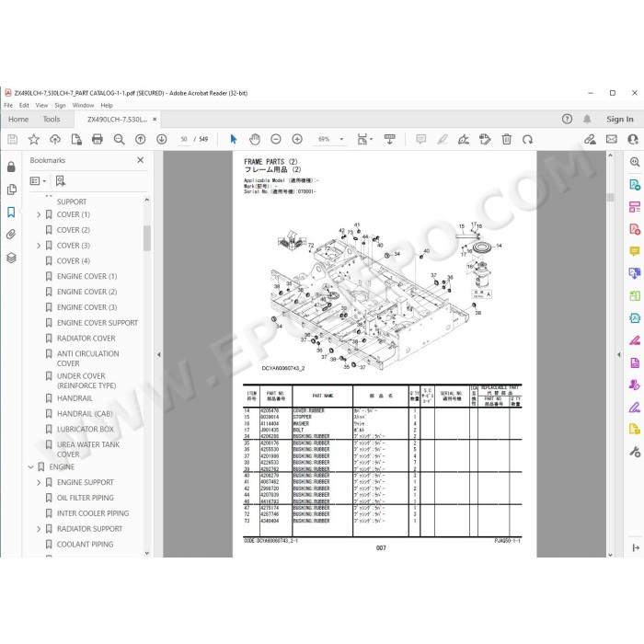Zoom out with minus icon
Image resolution: width=644 pixels, height=644 pixels.
pyautogui.click(x=276, y=140)
